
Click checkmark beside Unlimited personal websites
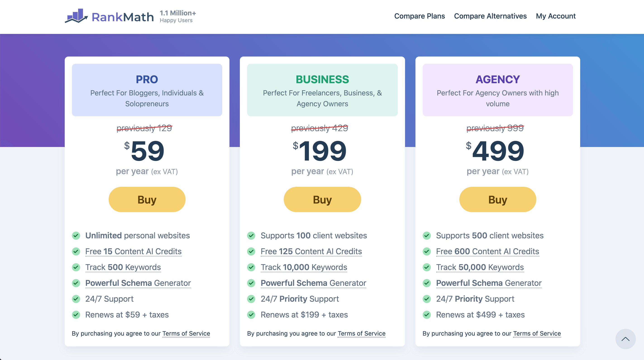(x=76, y=235)
